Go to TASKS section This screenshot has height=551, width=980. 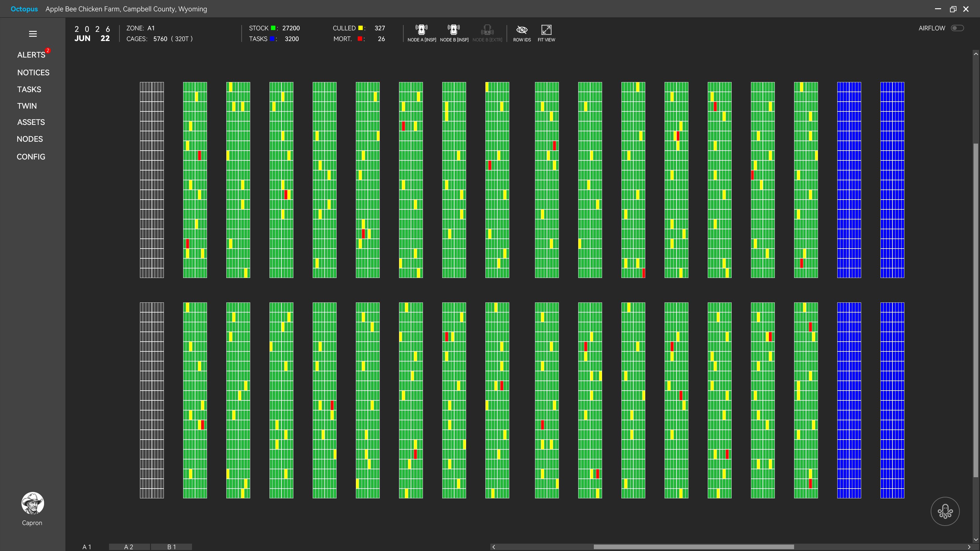point(29,89)
